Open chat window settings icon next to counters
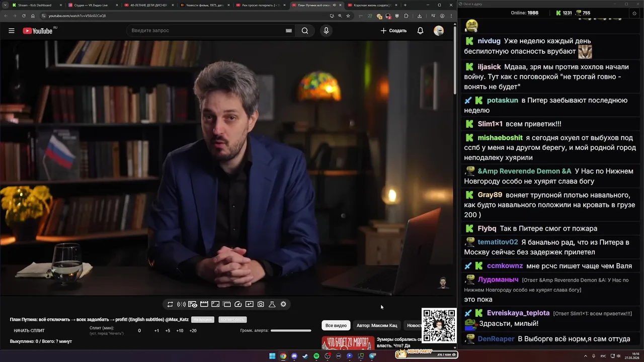This screenshot has height=362, width=644. pyautogui.click(x=634, y=13)
